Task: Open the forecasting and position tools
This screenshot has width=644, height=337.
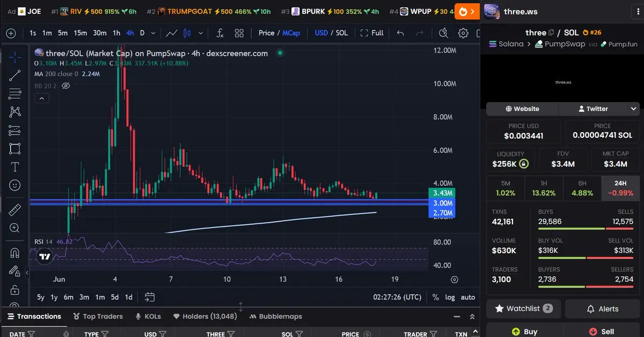Action: 14,130
